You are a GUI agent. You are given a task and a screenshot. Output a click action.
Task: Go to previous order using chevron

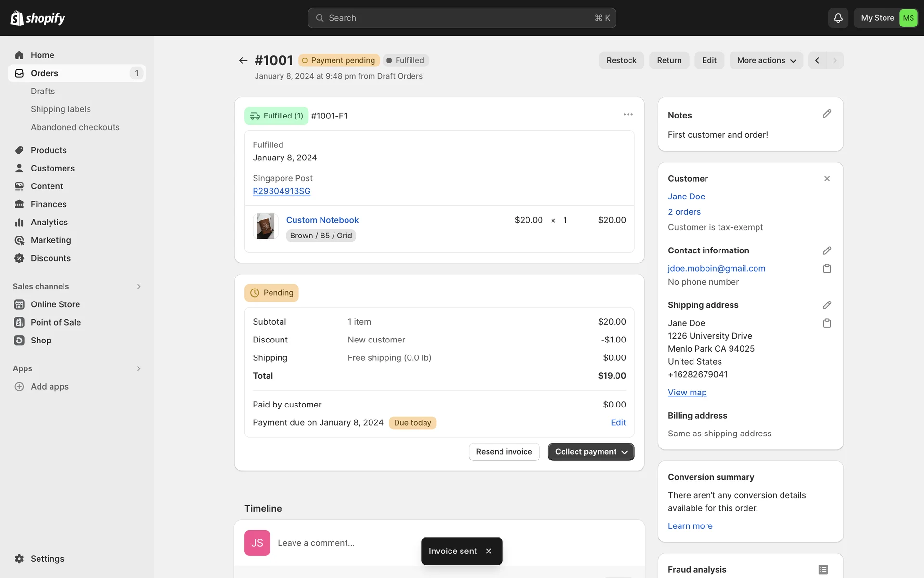pyautogui.click(x=817, y=60)
